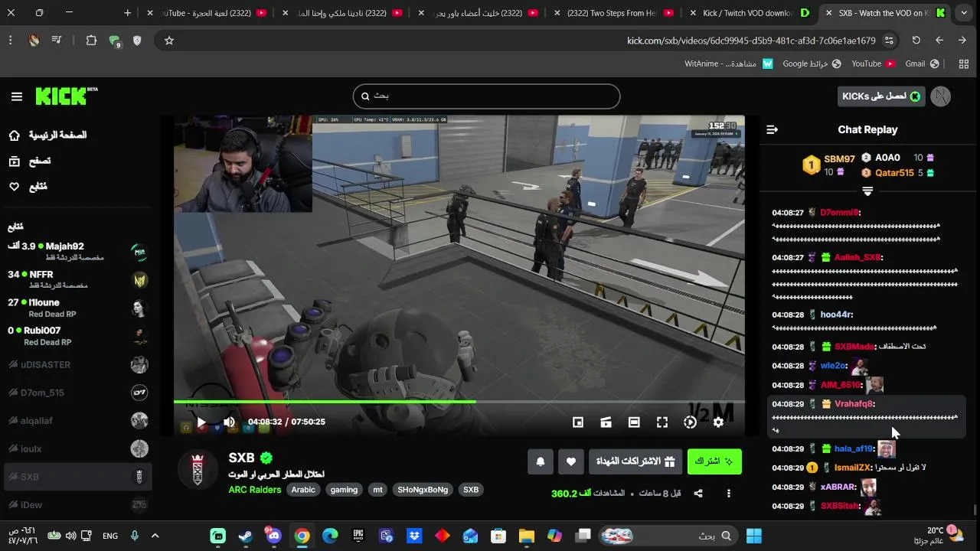Open Steam from the taskbar
This screenshot has height=551, width=980.
tap(246, 536)
